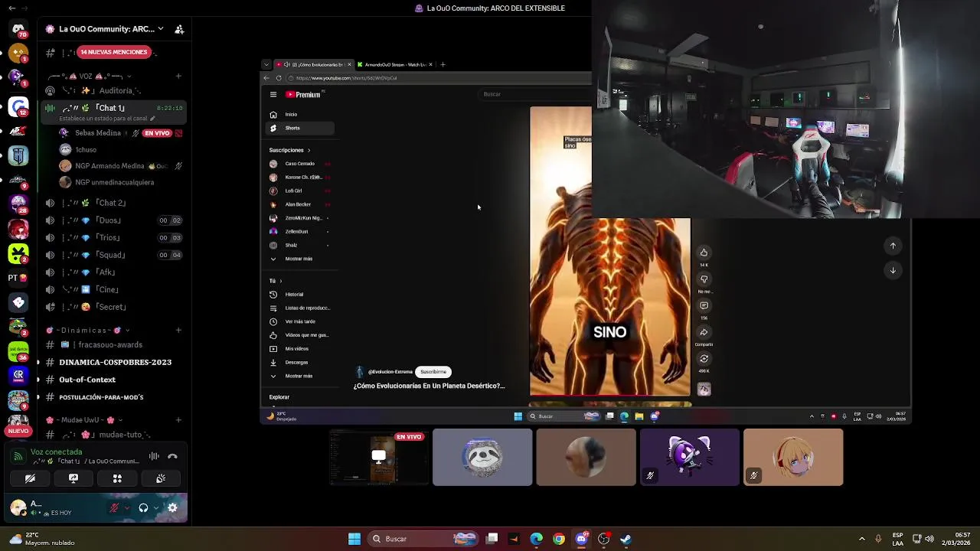
Task: Open Chrome from the Windows taskbar
Action: pos(559,539)
